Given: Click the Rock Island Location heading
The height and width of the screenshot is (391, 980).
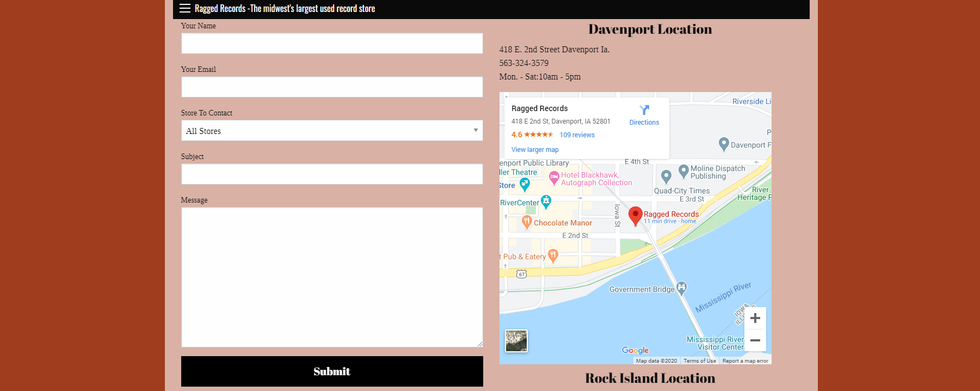Looking at the screenshot, I should click(x=650, y=378).
